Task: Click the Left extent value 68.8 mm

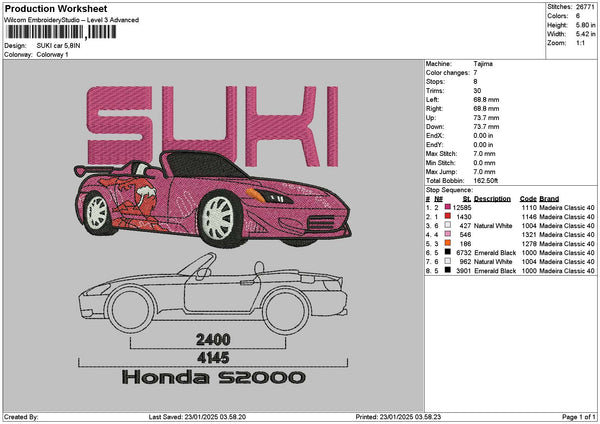Action: (x=486, y=100)
